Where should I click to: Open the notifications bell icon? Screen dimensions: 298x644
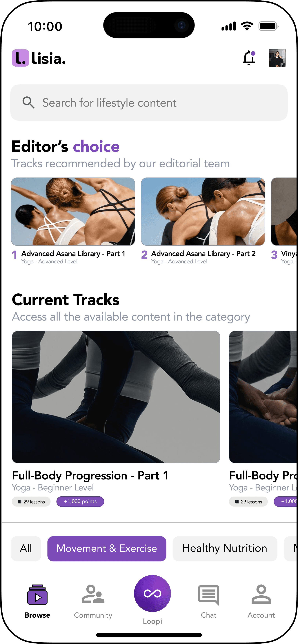249,58
